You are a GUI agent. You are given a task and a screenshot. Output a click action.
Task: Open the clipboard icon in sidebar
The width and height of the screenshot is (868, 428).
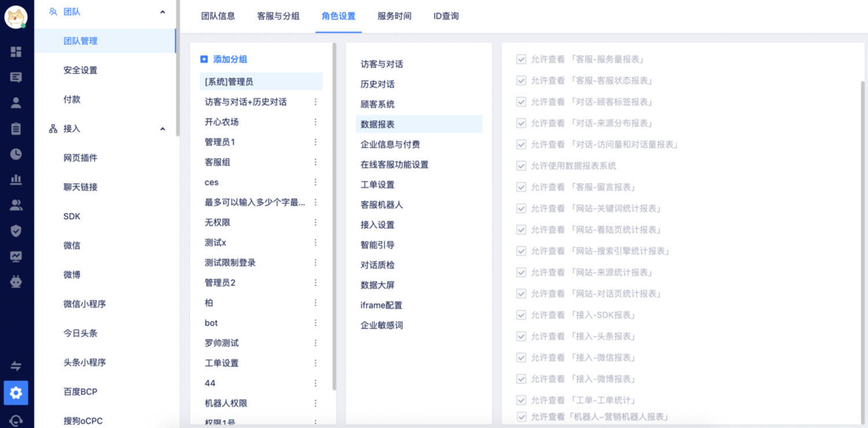pyautogui.click(x=16, y=129)
